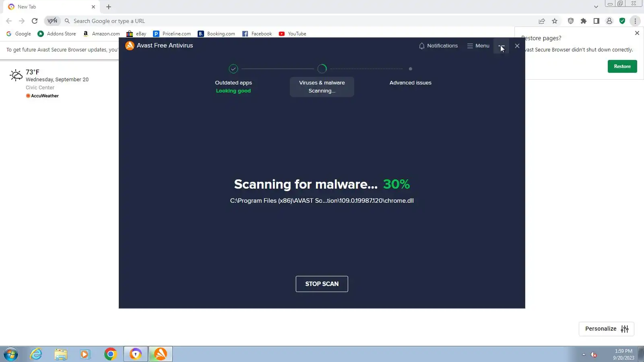The height and width of the screenshot is (362, 644).
Task: Switch to Avast Antivirus in taskbar
Action: pyautogui.click(x=161, y=354)
